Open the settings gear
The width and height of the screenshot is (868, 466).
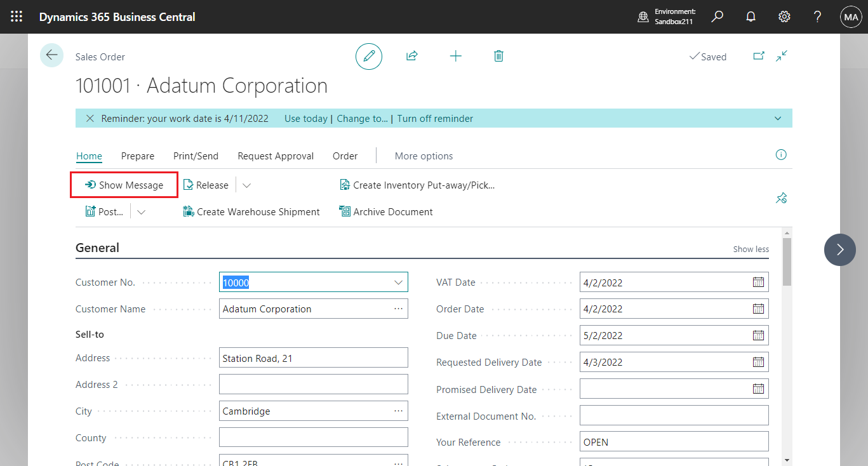[x=784, y=17]
